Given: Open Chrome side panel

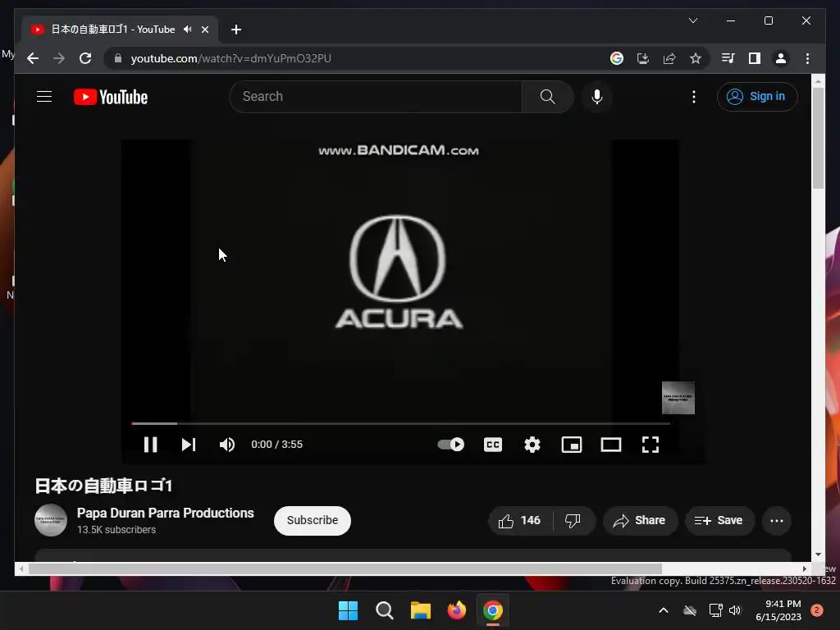Looking at the screenshot, I should 755,58.
